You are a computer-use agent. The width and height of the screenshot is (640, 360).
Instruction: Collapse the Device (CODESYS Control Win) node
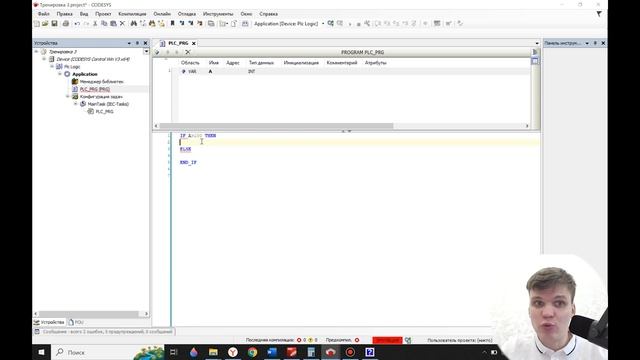point(44,59)
